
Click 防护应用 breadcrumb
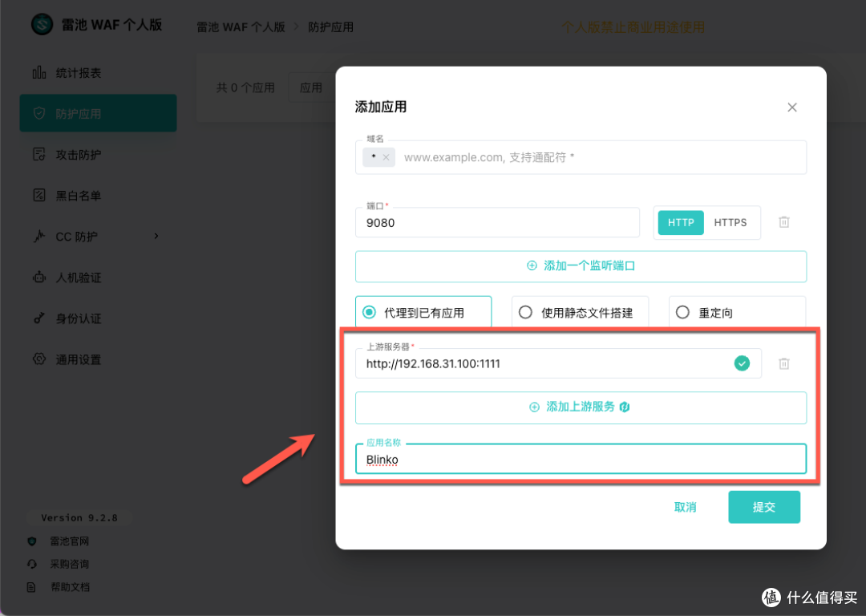[330, 27]
